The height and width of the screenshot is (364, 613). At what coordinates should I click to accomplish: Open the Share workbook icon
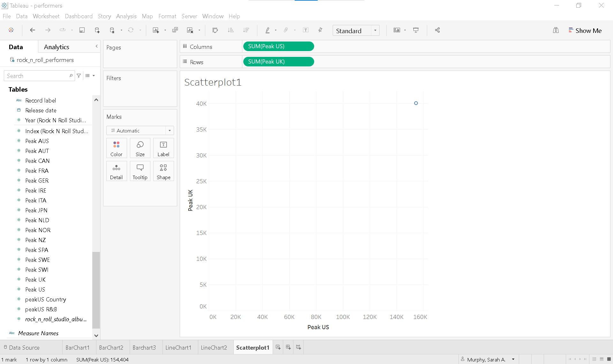tap(437, 30)
